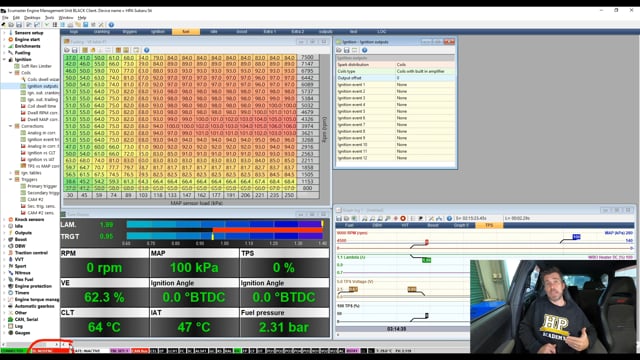Expand the Enrichments tree node

4,46
